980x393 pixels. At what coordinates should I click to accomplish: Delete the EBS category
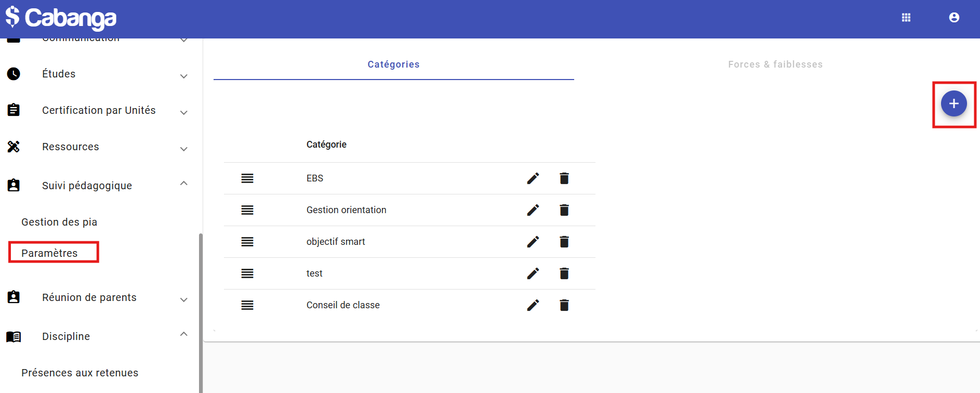pos(564,178)
